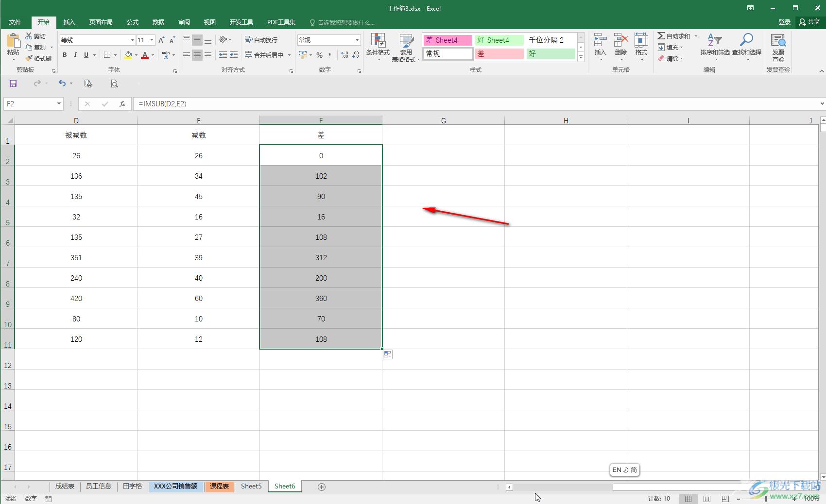Increase font size with the larger A icon

(x=161, y=40)
